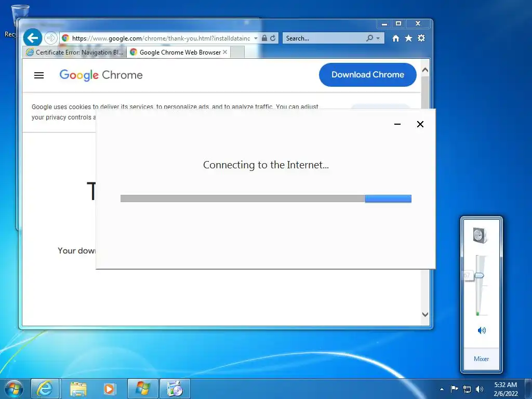The width and height of the screenshot is (532, 399).
Task: Click the Google Chrome logo on the page
Action: pyautogui.click(x=101, y=75)
